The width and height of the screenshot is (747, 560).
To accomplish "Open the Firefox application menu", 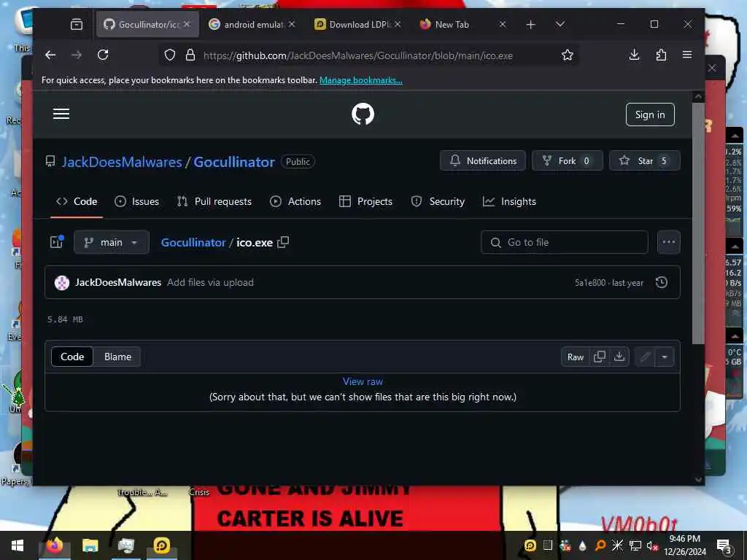I will 687,55.
